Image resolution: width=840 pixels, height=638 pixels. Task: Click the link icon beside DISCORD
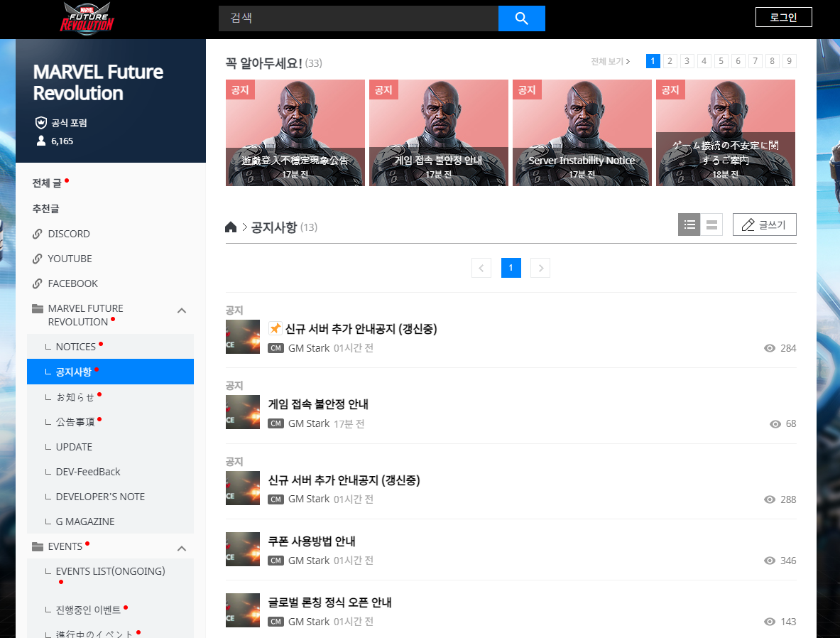[x=37, y=234]
